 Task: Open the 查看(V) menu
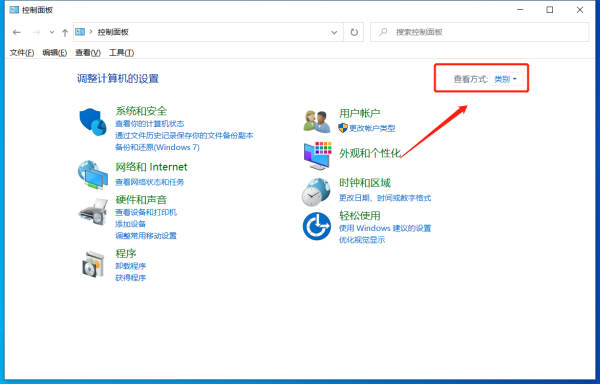tap(88, 53)
